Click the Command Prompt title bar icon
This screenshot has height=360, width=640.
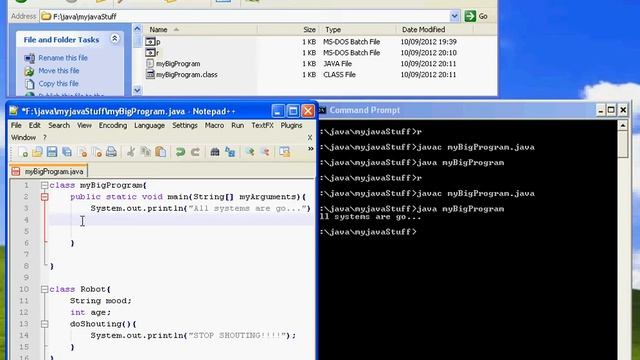click(x=322, y=110)
